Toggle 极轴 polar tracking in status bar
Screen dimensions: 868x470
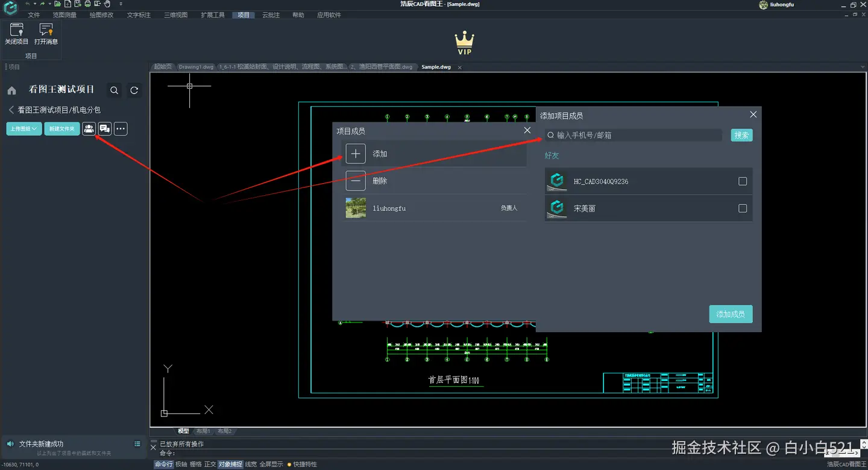coord(181,464)
